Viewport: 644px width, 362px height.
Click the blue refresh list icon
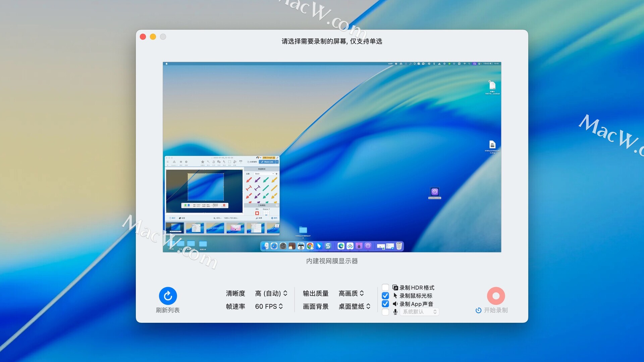tap(168, 296)
